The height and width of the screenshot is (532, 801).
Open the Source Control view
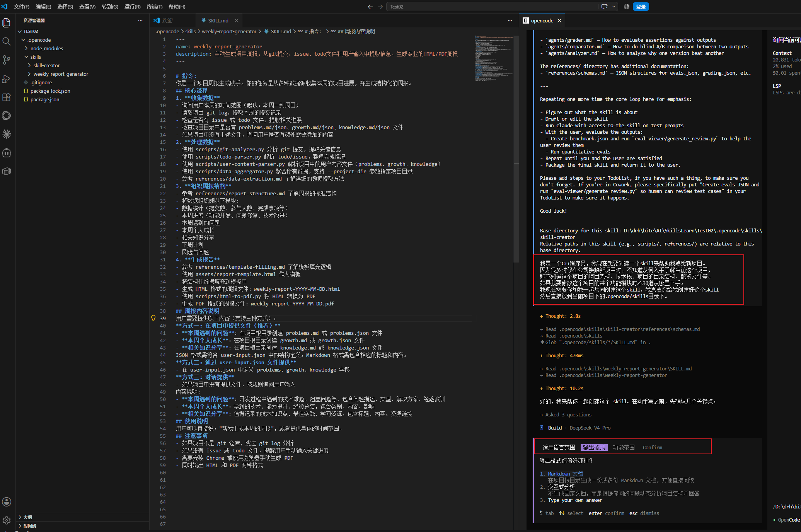tap(7, 60)
